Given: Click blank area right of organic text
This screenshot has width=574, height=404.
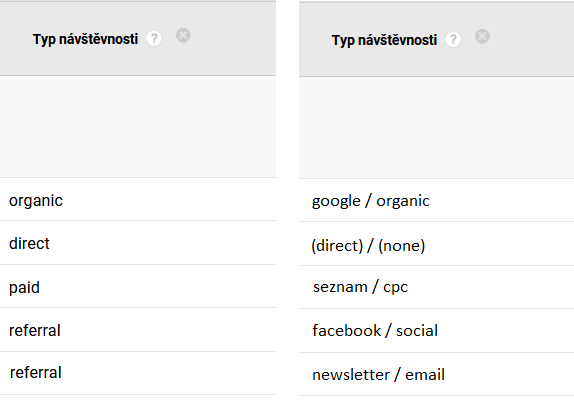Looking at the screenshot, I should (x=168, y=200).
